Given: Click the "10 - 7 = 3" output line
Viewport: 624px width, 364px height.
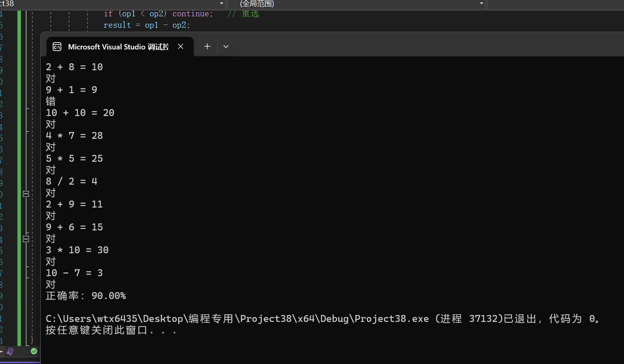Looking at the screenshot, I should 74,273.
